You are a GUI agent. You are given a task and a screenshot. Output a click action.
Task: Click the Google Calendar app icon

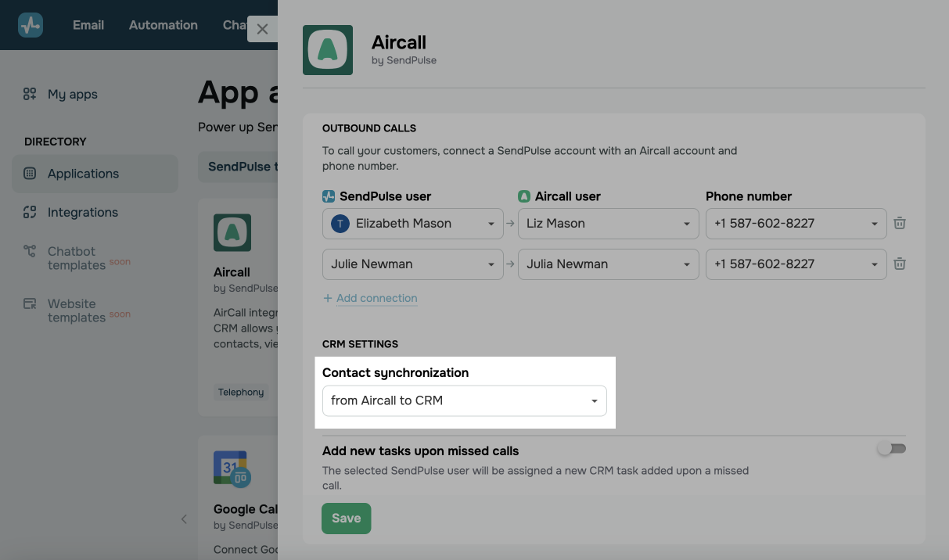[x=232, y=469]
